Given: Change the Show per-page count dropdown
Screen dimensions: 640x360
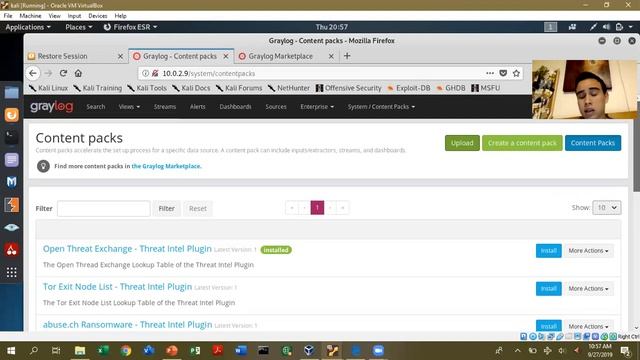Looking at the screenshot, I should pos(607,208).
